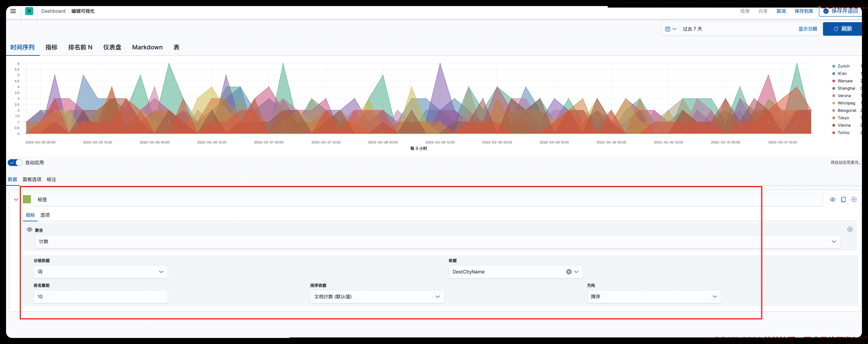Open the 方向 降序 dropdown
This screenshot has width=868, height=344.
tap(654, 297)
